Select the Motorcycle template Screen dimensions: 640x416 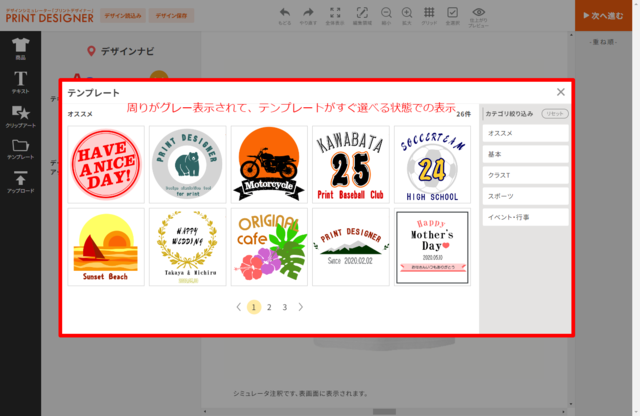269,165
